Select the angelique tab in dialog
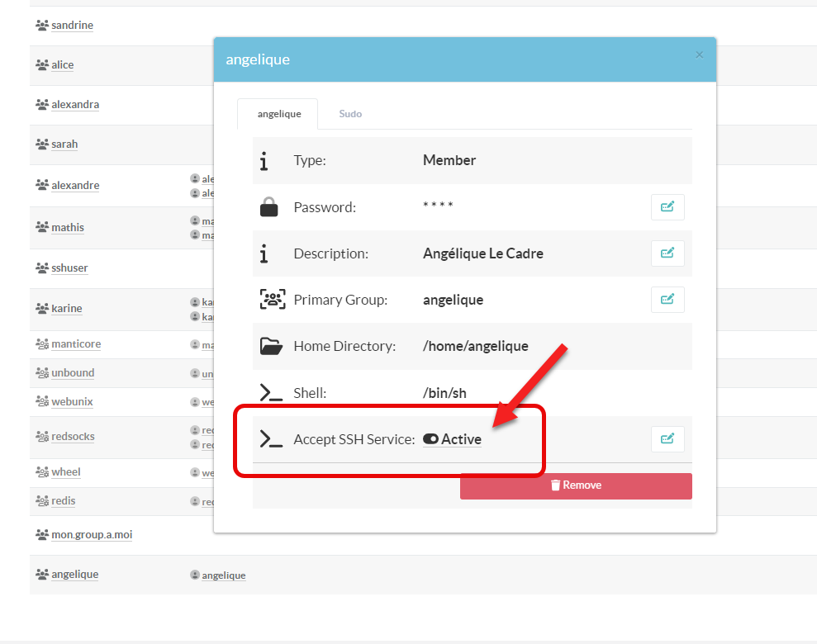This screenshot has width=817, height=644. coord(278,114)
